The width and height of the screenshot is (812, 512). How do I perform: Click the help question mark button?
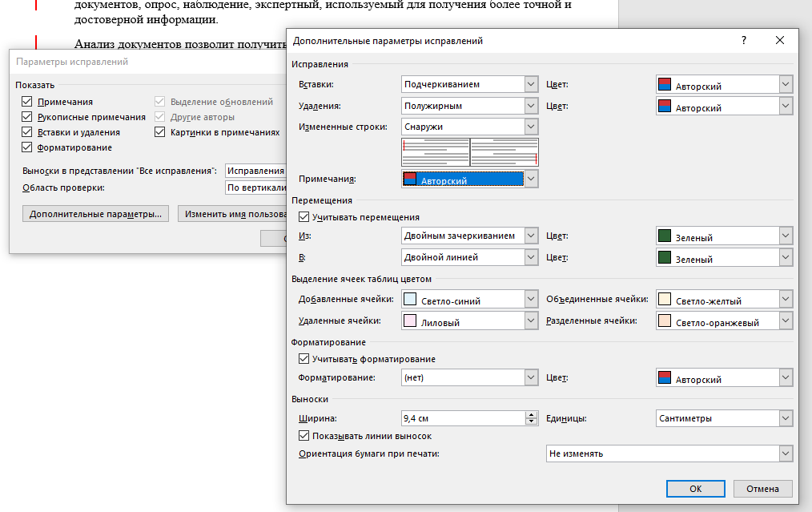(744, 40)
